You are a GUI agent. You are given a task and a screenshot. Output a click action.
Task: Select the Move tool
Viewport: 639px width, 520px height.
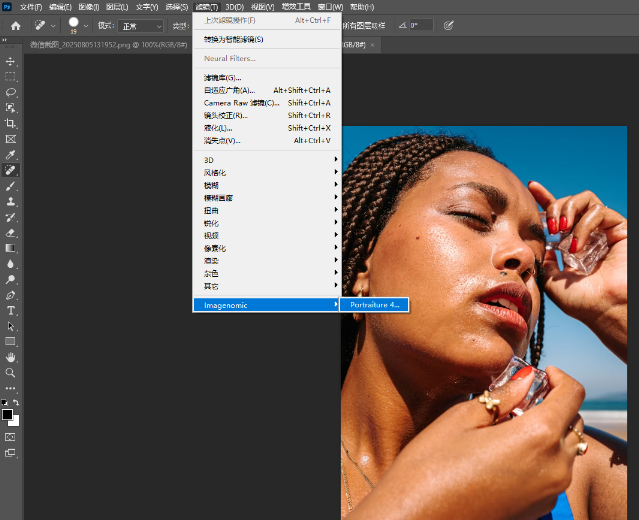tap(11, 61)
